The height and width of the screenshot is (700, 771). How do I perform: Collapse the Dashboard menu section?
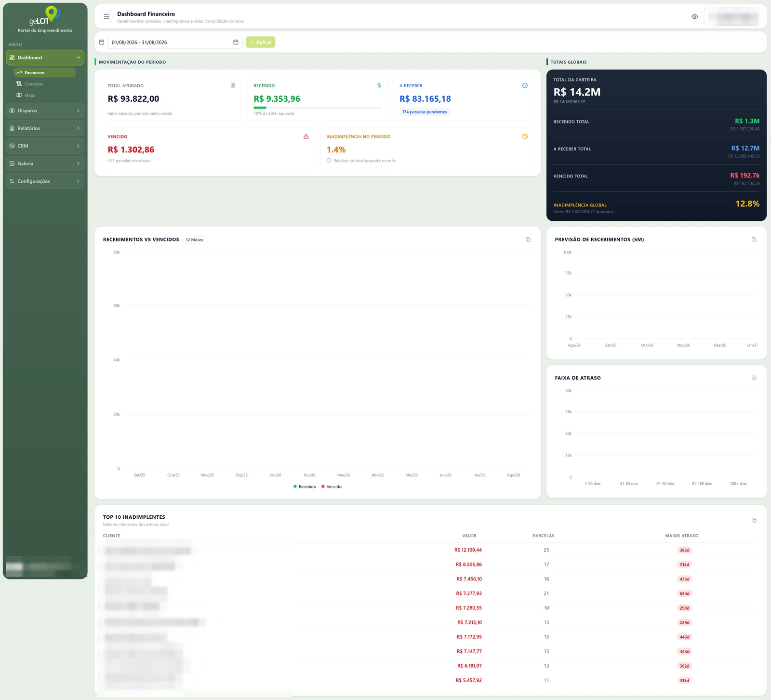[x=45, y=57]
